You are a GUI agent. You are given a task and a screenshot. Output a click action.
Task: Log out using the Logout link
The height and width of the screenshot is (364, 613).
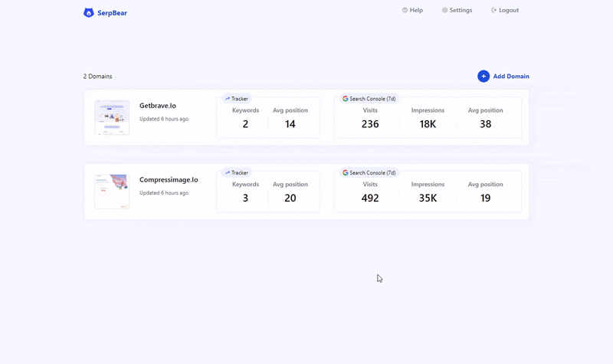(x=505, y=10)
